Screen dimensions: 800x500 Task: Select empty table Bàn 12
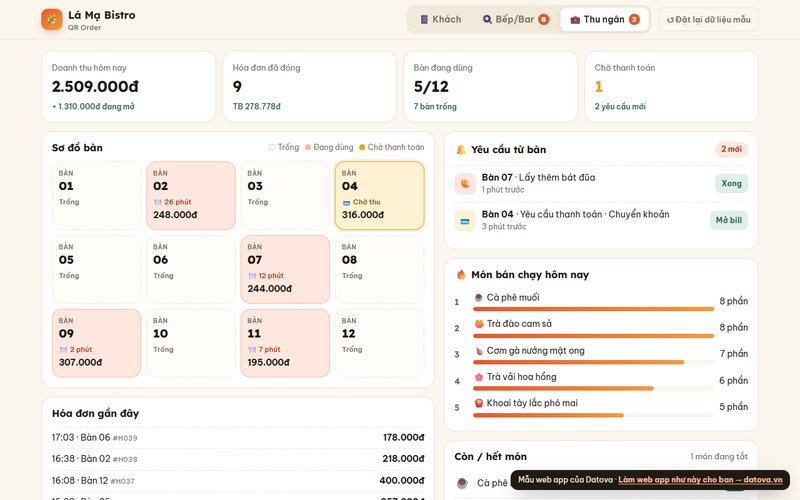[380, 343]
